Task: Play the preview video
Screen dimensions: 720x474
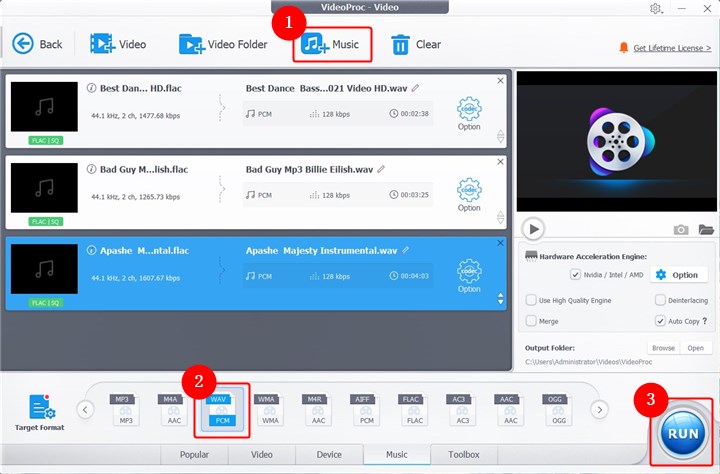Action: (x=533, y=229)
